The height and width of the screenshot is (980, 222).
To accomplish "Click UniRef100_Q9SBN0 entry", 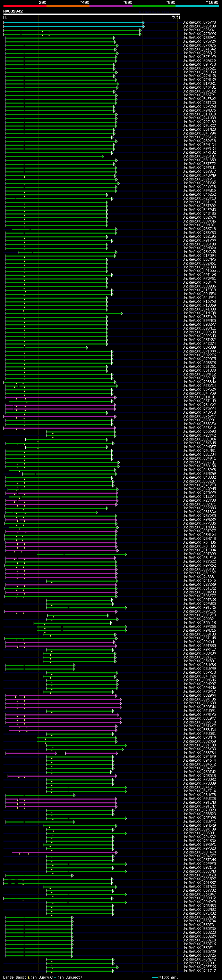I will coord(199,382).
